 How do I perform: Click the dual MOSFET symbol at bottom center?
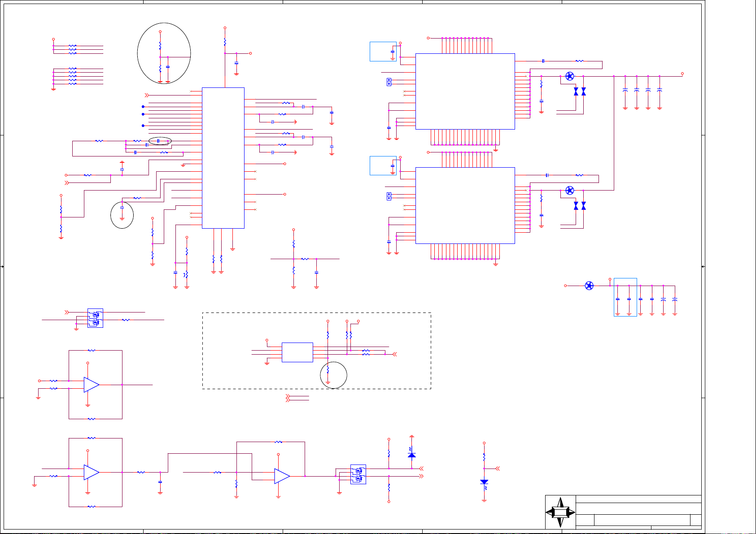(x=358, y=474)
